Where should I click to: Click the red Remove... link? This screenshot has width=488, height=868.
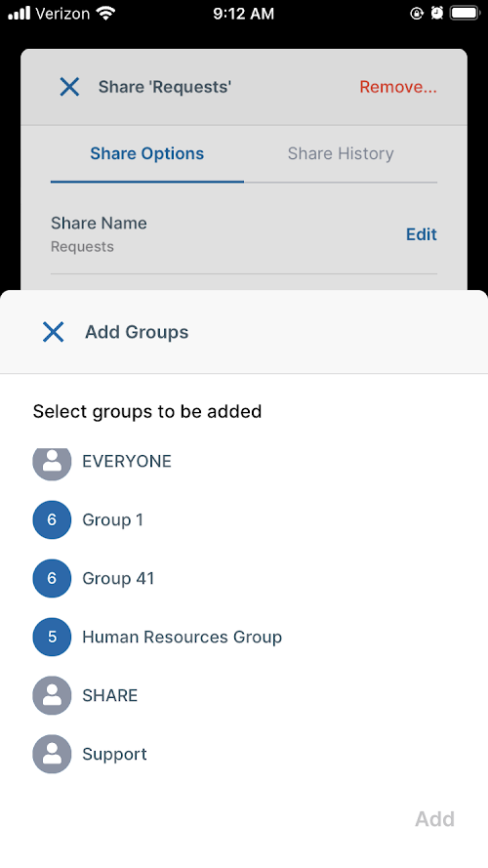pos(398,87)
